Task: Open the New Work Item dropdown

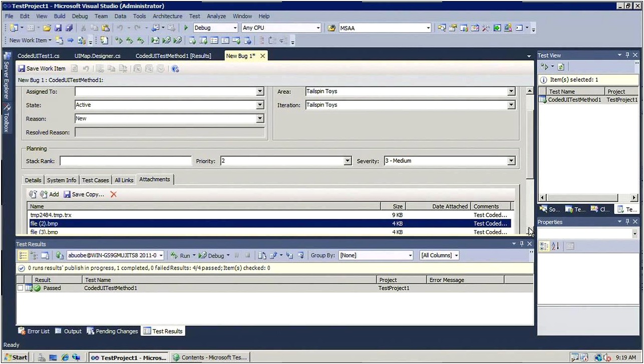Action: [x=31, y=41]
